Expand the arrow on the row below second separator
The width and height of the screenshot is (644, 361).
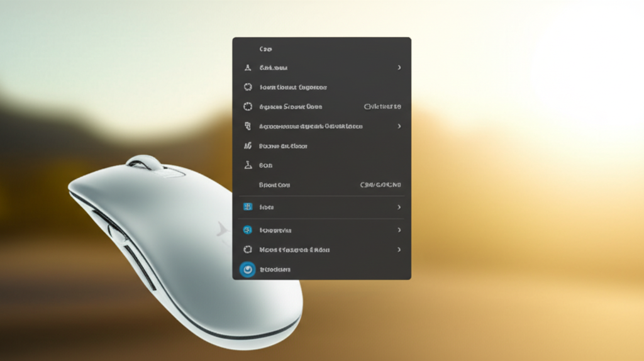pos(399,230)
